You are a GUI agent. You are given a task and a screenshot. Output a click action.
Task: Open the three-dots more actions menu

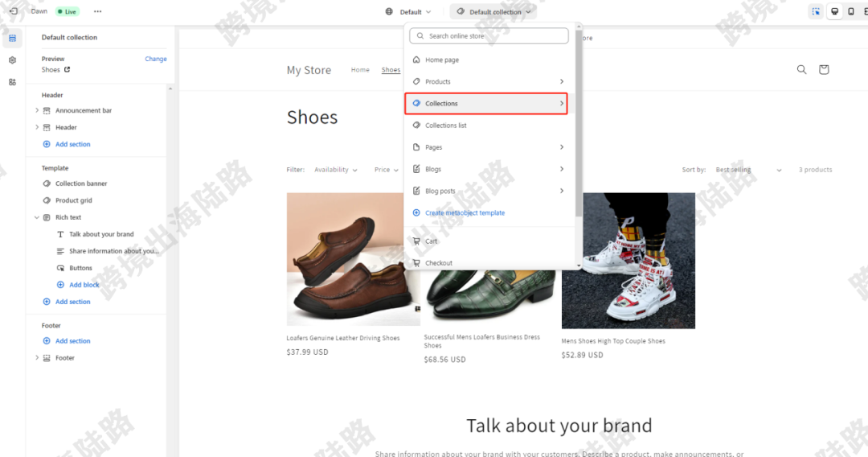97,11
